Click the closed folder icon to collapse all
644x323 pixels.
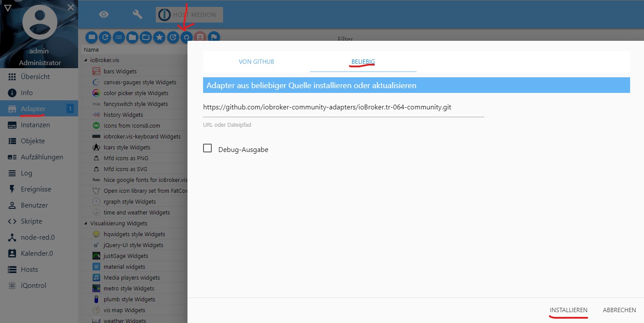point(132,37)
